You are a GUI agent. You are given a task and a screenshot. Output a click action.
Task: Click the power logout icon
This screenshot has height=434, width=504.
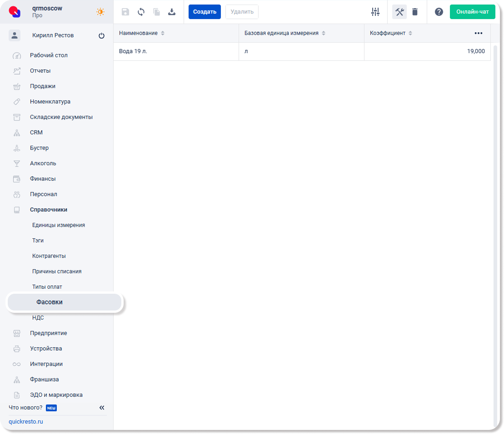(x=101, y=36)
